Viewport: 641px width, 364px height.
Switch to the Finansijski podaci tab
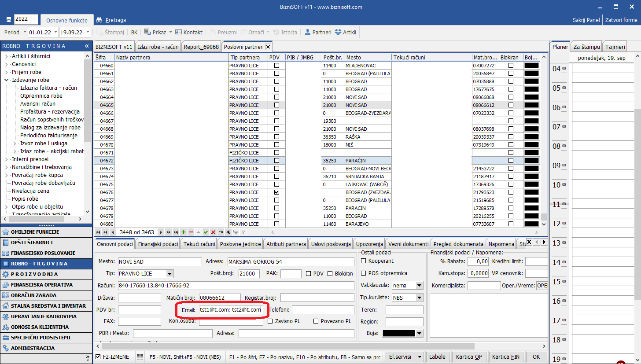(158, 244)
